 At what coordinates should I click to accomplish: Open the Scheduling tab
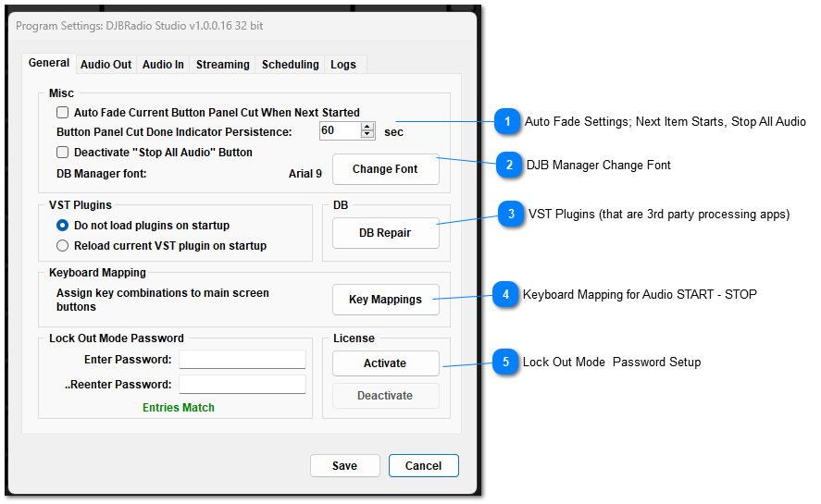(x=290, y=65)
